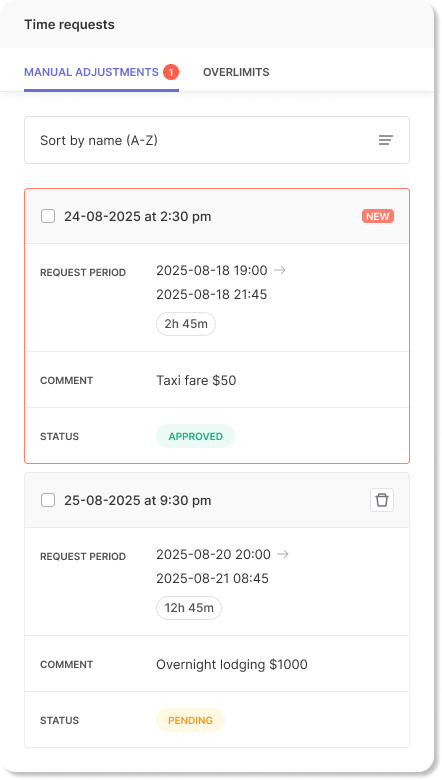Tick checkbox for 24-08-2025 at 2:30 pm
442x780 pixels.
tap(48, 216)
